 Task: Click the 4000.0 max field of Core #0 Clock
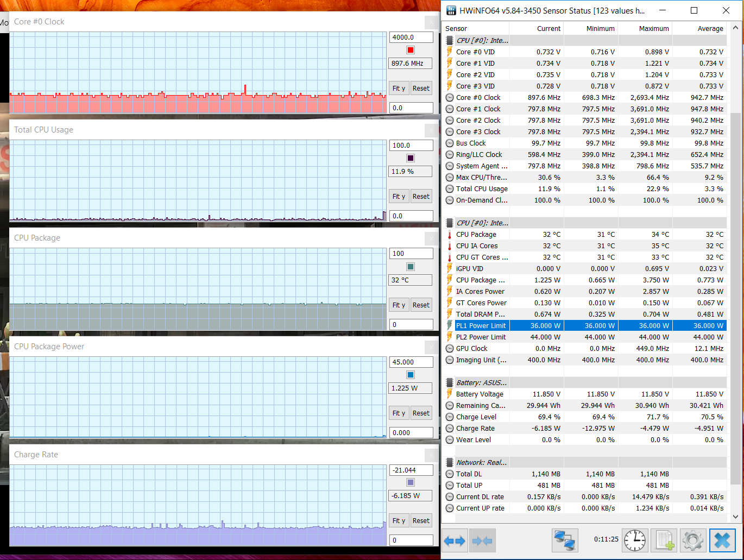click(411, 37)
